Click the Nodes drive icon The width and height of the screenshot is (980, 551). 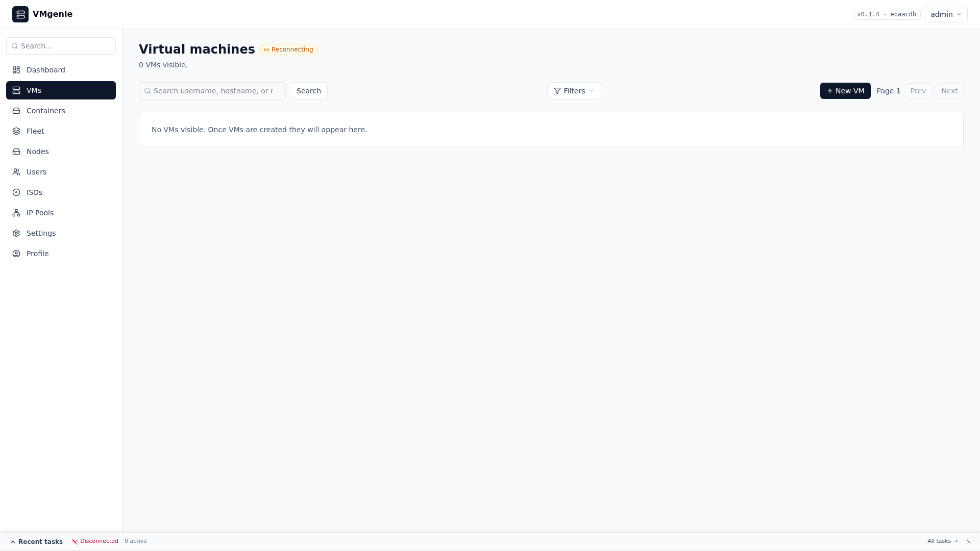(16, 152)
